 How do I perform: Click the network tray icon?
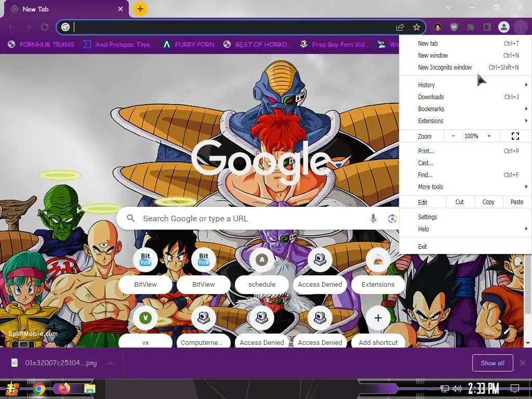point(444,389)
